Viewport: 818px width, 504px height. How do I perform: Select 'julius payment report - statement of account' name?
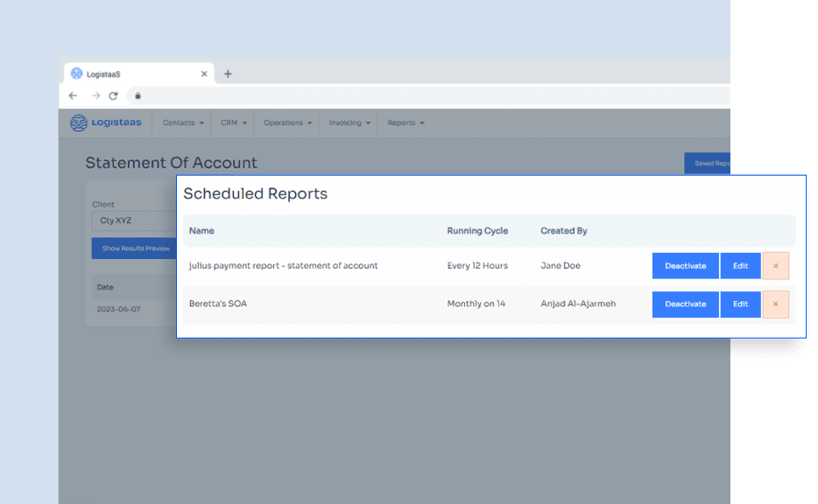[x=283, y=266]
